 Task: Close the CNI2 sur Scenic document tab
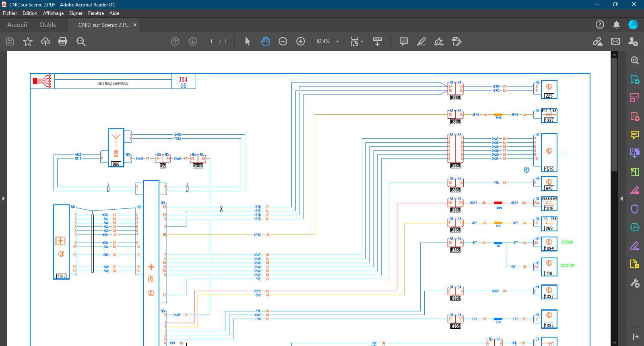pyautogui.click(x=135, y=25)
